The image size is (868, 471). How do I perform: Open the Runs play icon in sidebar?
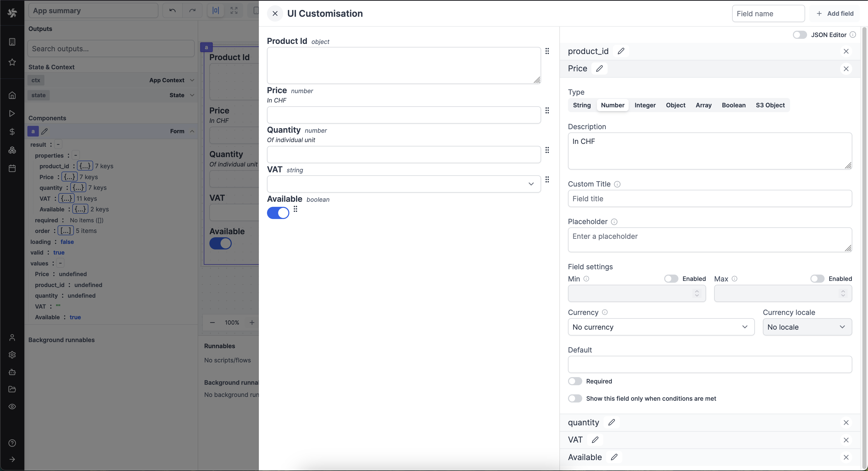click(12, 113)
